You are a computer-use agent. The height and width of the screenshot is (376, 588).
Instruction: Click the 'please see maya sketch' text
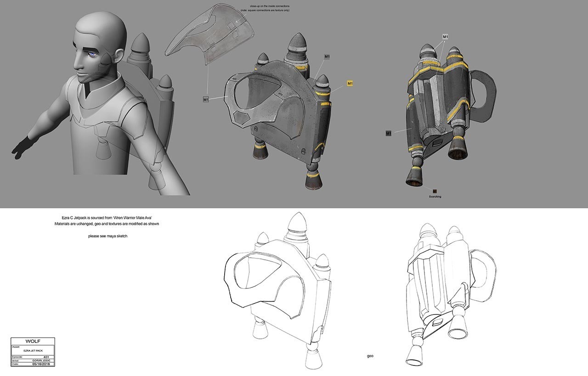(107, 236)
